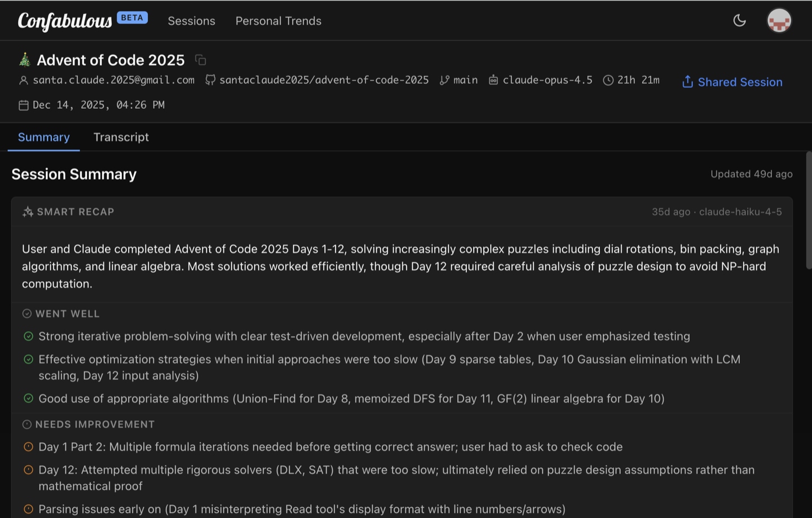Open santaclaude2025/advent-of-code-2025 repository link
812x518 pixels.
coord(324,80)
